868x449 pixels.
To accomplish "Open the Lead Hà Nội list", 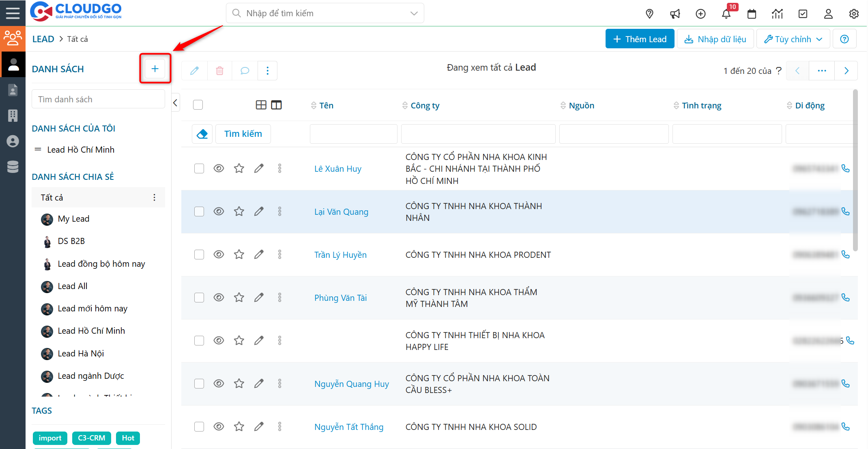I will 81,354.
